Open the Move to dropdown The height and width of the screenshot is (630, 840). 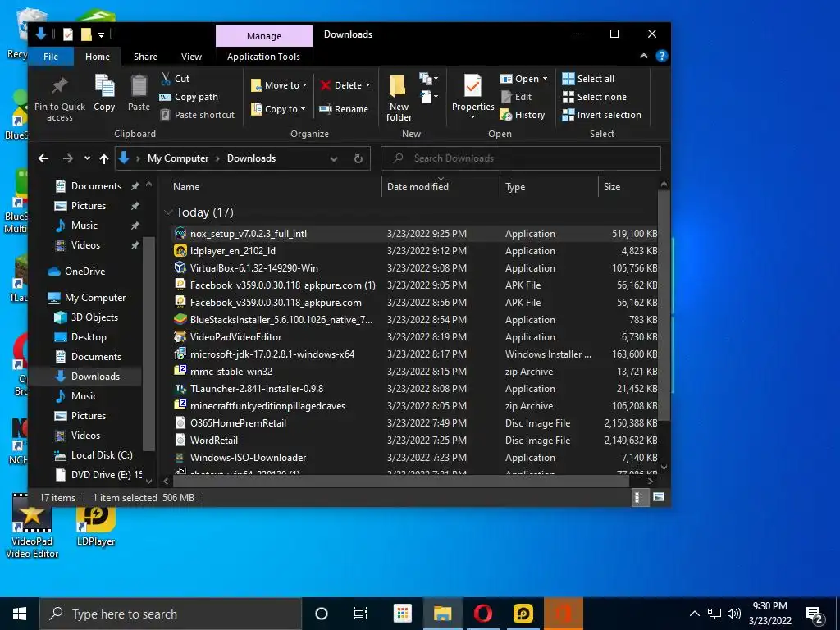[279, 85]
